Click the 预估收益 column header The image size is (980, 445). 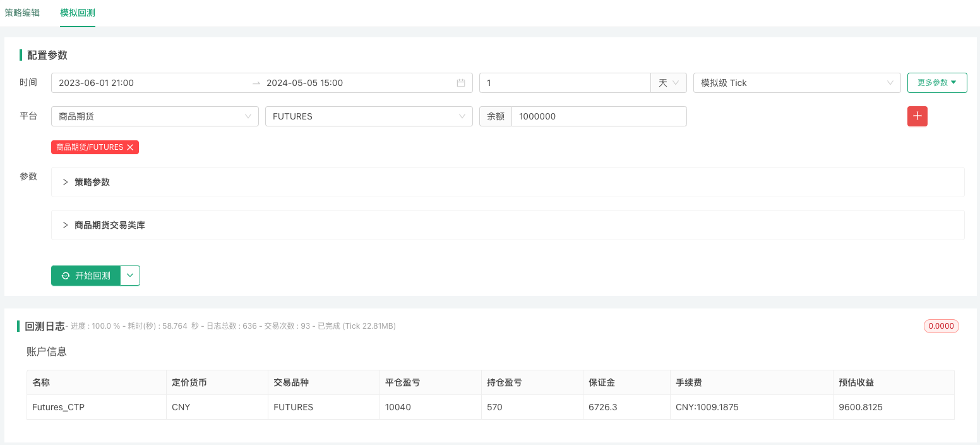(x=893, y=382)
